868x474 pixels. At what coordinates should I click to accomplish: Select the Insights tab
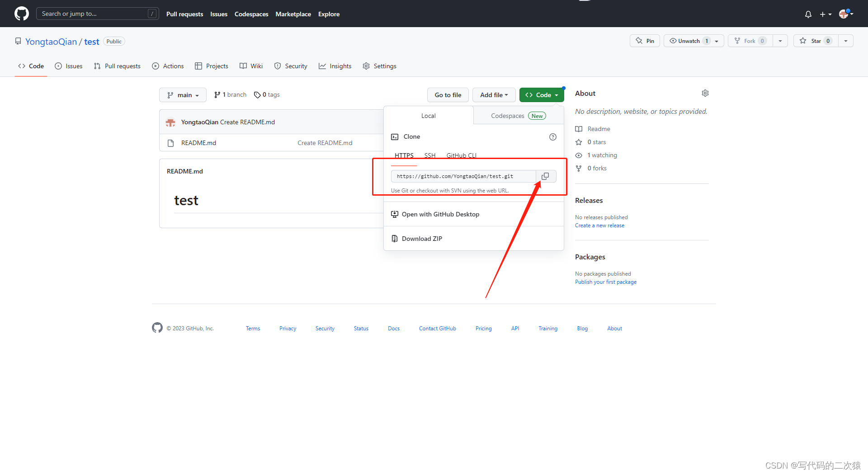(x=335, y=66)
